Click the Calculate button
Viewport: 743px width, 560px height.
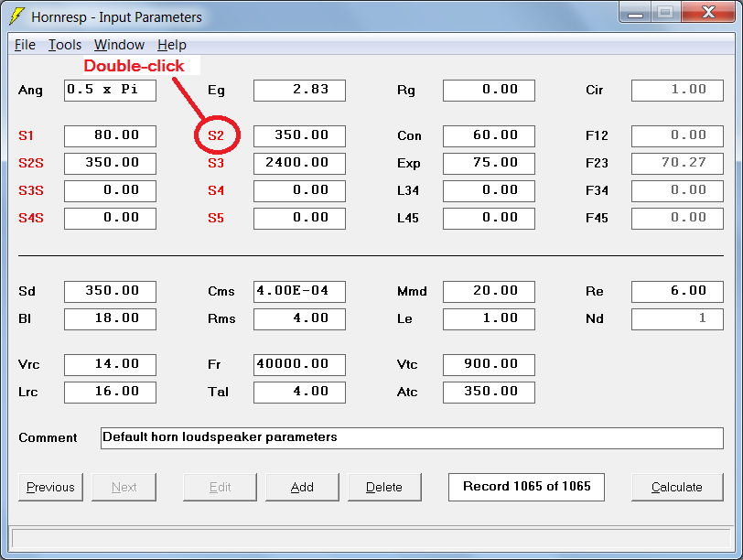point(677,487)
